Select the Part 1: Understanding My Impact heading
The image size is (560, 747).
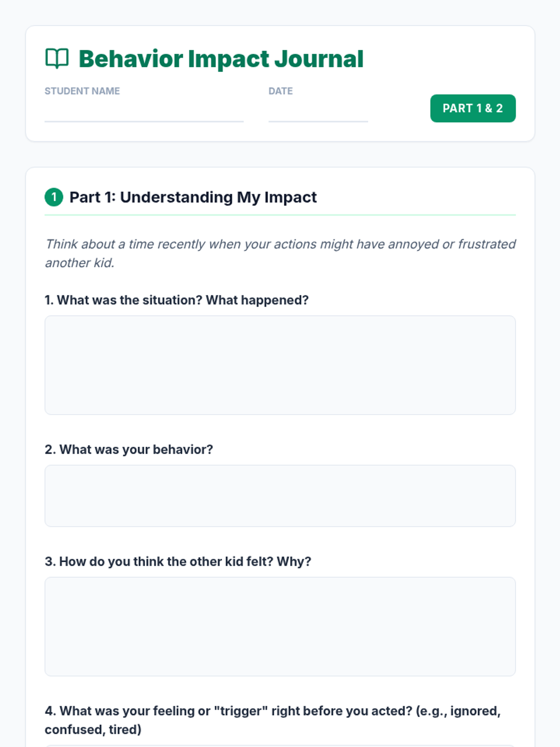pos(193,197)
